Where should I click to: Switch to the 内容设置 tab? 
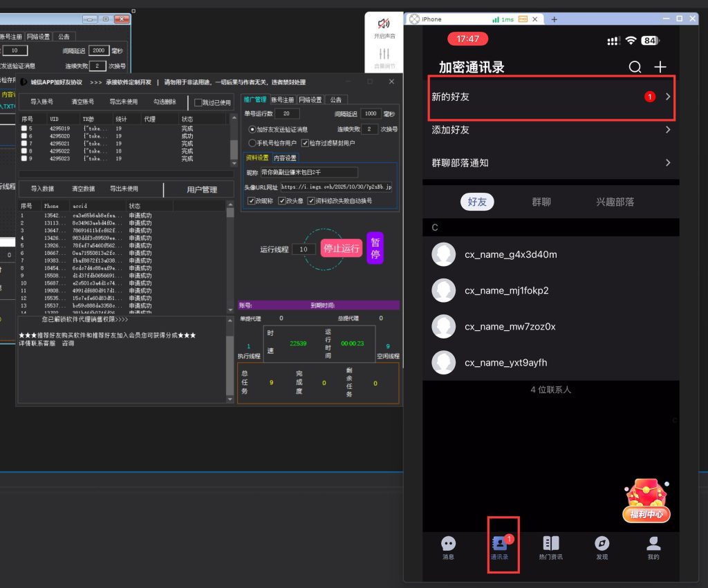[285, 158]
